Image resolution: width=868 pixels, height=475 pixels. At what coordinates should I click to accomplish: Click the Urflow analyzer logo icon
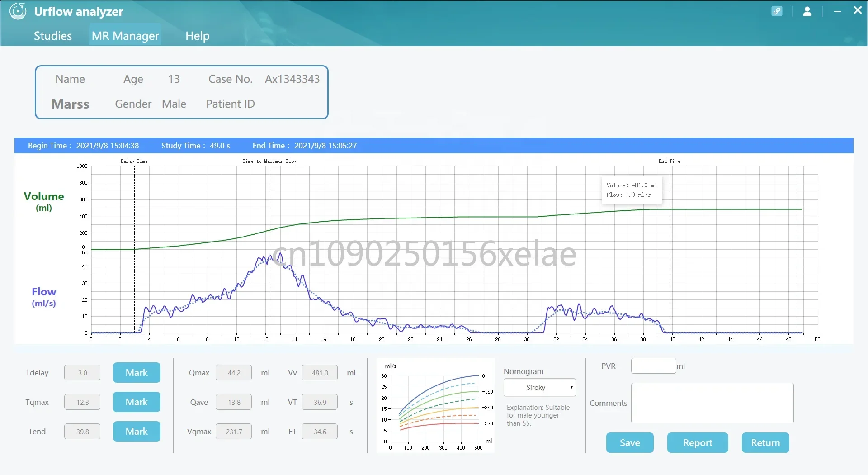point(18,11)
